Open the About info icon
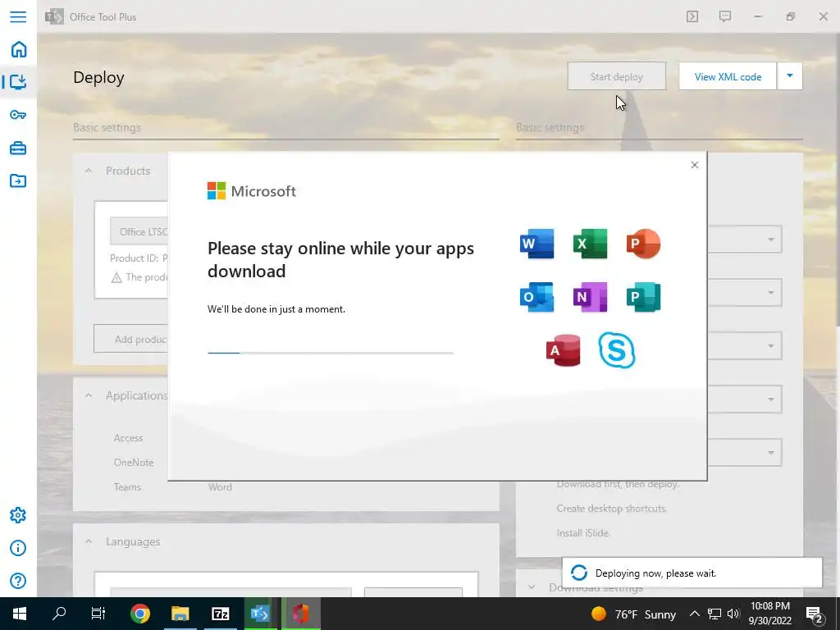This screenshot has height=630, width=840. point(18,548)
